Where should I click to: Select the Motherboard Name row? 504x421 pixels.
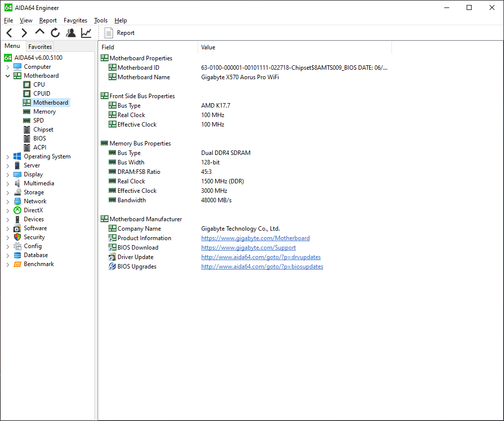(245, 77)
